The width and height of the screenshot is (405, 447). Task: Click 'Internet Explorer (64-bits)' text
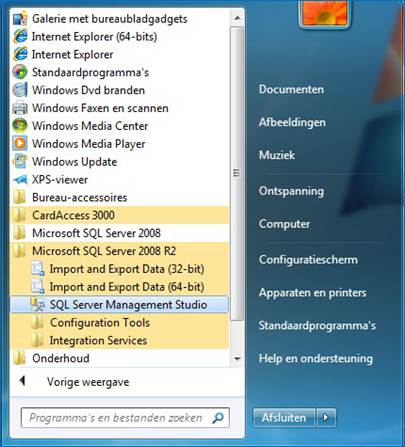click(x=94, y=36)
